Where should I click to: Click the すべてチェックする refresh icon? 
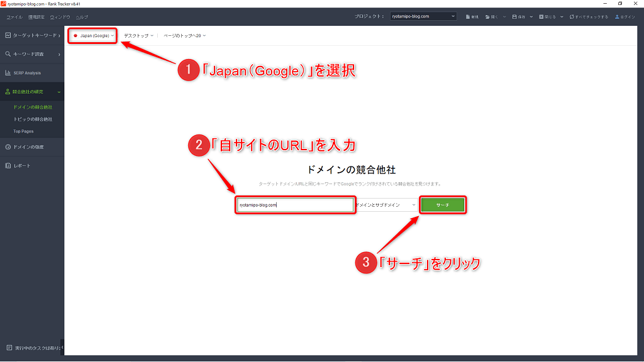571,17
